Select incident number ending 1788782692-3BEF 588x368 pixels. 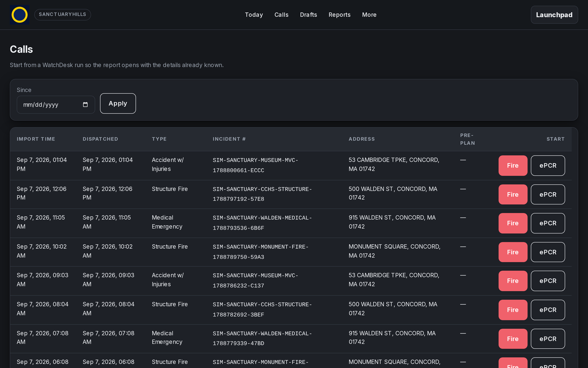click(262, 310)
